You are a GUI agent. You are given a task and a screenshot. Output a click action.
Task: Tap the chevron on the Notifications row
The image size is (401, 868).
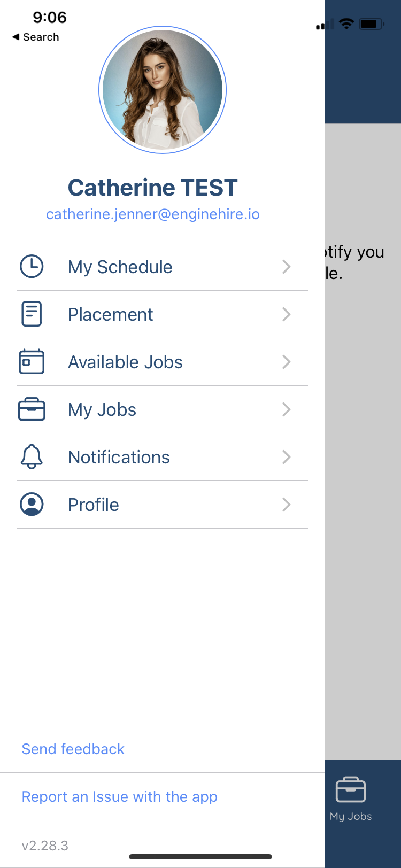tap(287, 457)
